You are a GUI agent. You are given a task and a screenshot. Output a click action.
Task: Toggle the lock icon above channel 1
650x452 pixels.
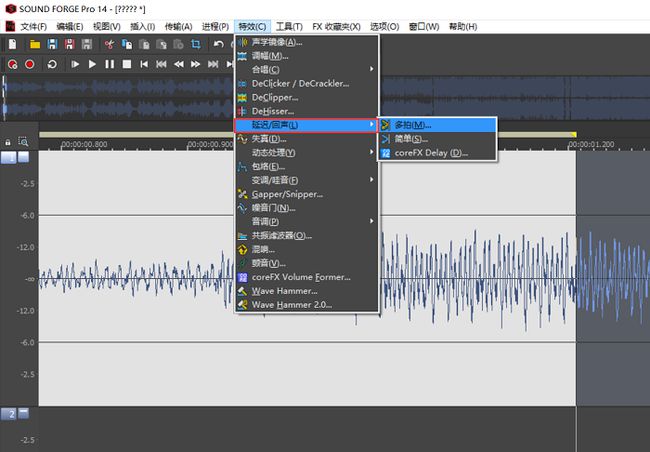[9, 142]
